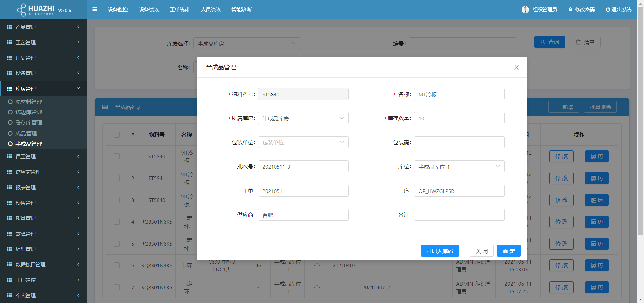644x303 pixels.
Task: Open the 所属库房 dropdown in dialog
Action: [x=303, y=118]
